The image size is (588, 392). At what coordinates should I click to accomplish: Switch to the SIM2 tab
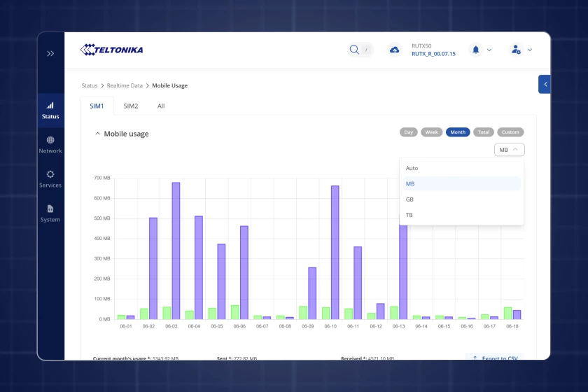(131, 106)
